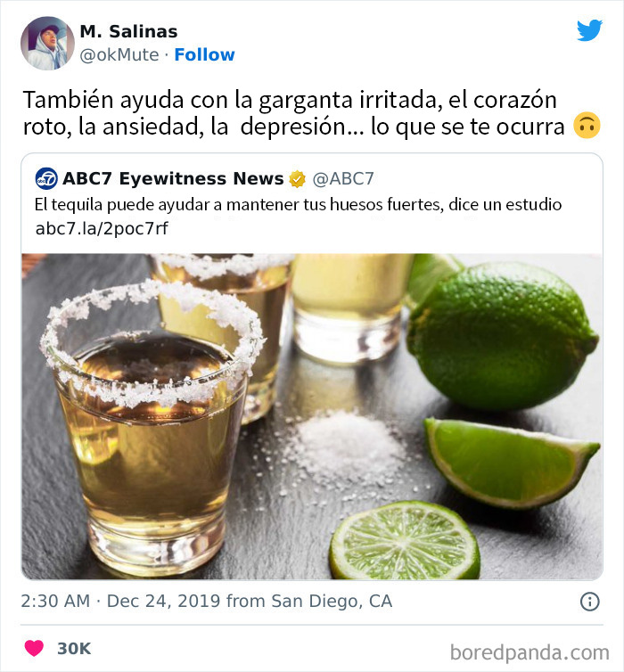Open the @okMute handle
Viewport: 624px width, 672px height.
119,55
